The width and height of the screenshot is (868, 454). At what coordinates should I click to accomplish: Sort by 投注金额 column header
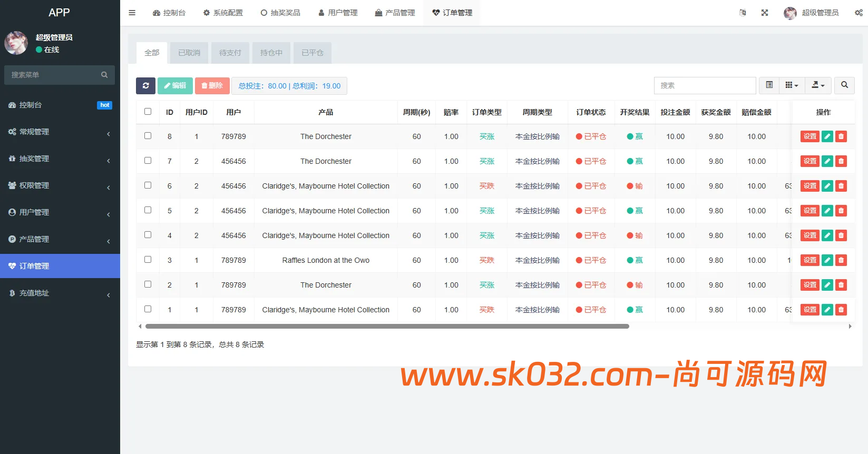tap(675, 112)
